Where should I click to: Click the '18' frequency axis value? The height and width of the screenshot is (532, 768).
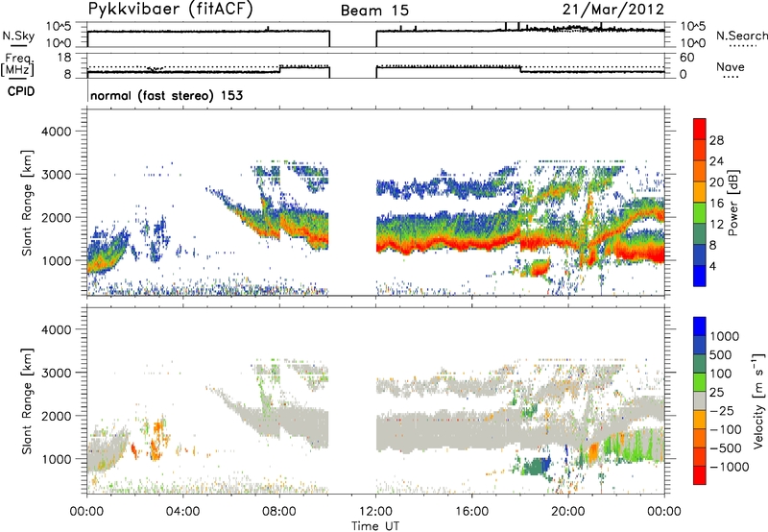point(64,58)
